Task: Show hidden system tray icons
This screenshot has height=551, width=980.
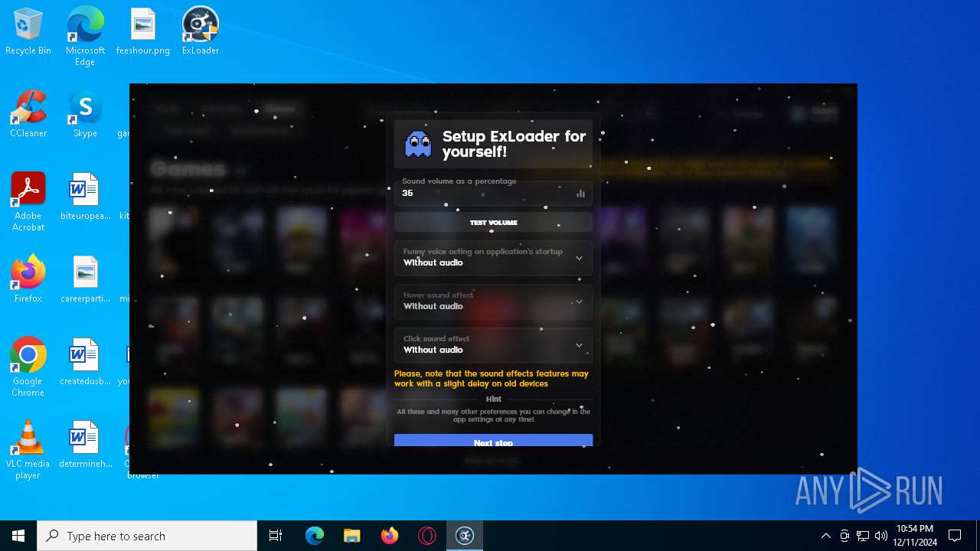Action: (825, 536)
